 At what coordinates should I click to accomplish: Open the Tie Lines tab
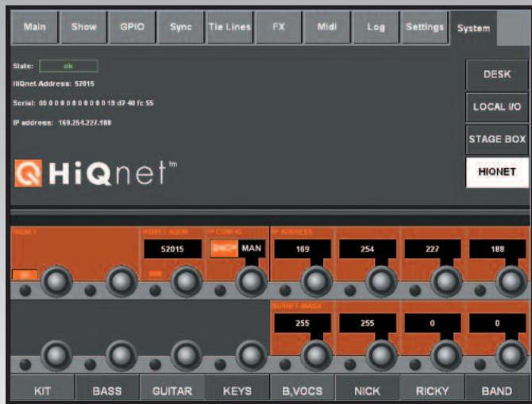(229, 27)
